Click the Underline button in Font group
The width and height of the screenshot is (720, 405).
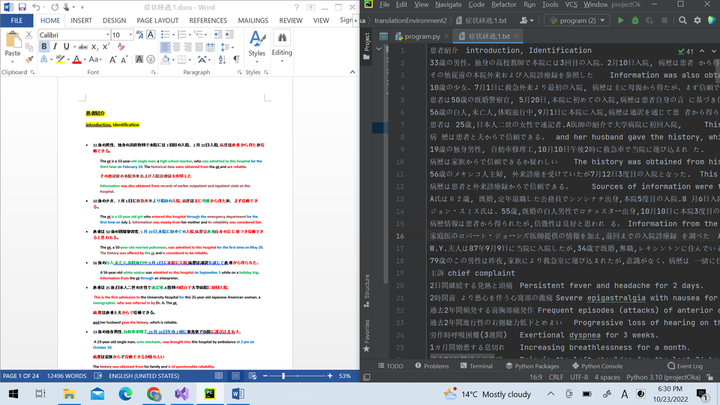pyautogui.click(x=68, y=47)
